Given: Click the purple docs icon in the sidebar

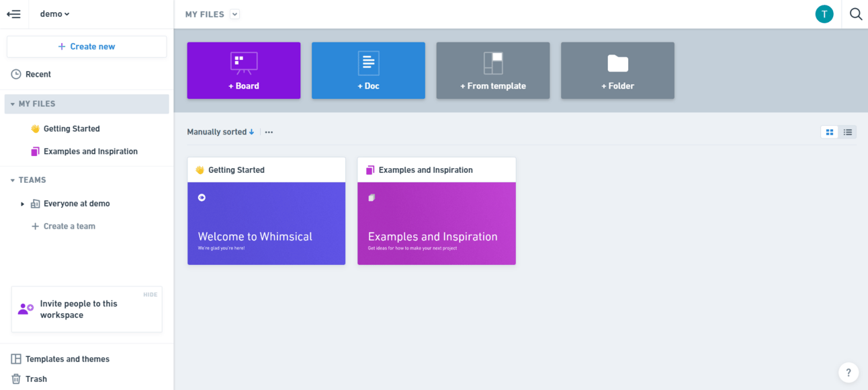Looking at the screenshot, I should point(36,151).
